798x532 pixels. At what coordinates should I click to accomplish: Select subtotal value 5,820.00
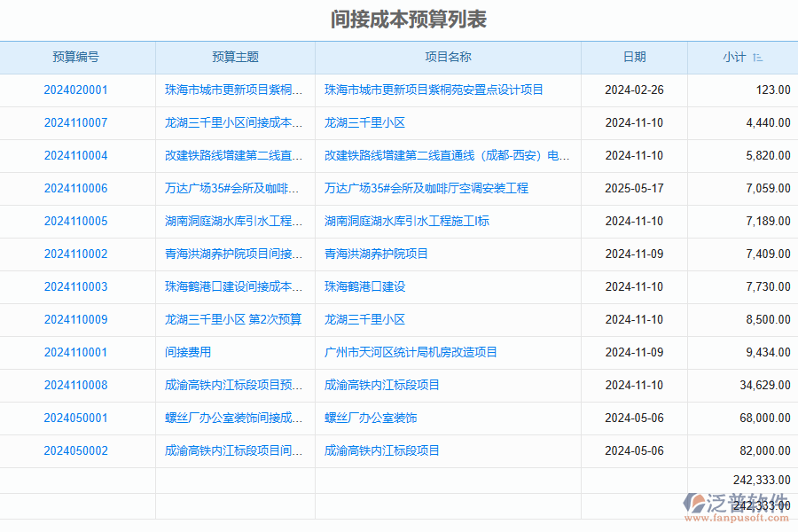pos(769,156)
